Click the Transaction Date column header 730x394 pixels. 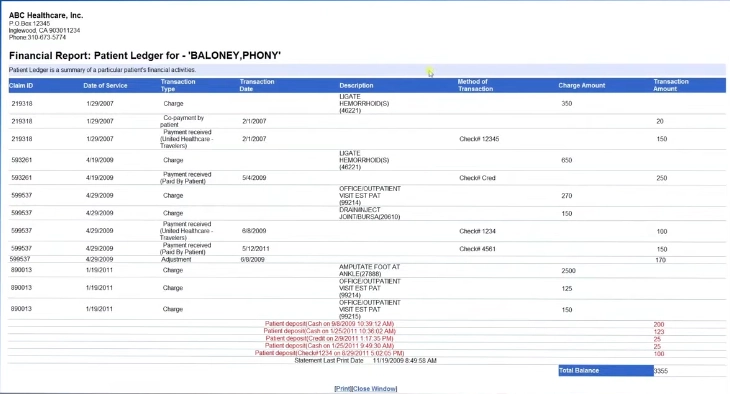(x=257, y=85)
